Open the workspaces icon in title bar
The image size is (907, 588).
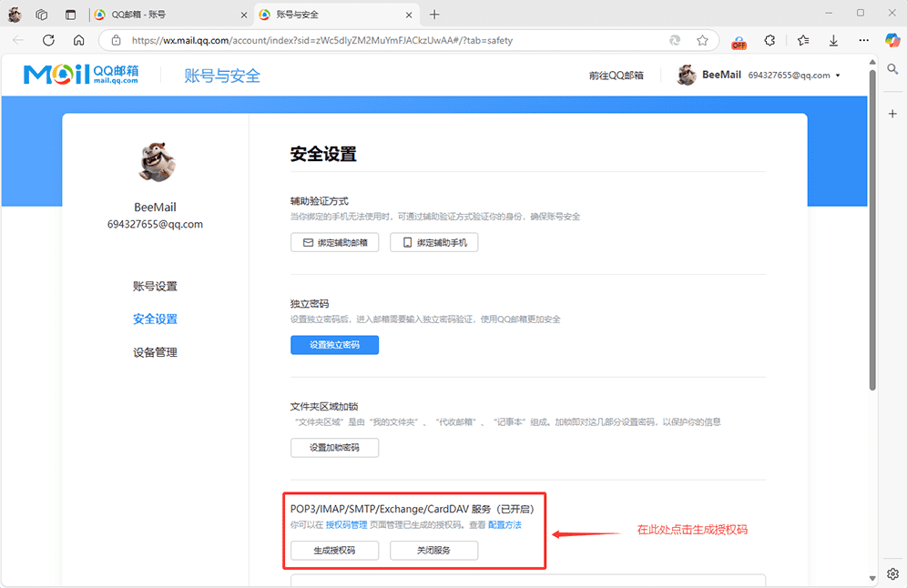tap(42, 15)
